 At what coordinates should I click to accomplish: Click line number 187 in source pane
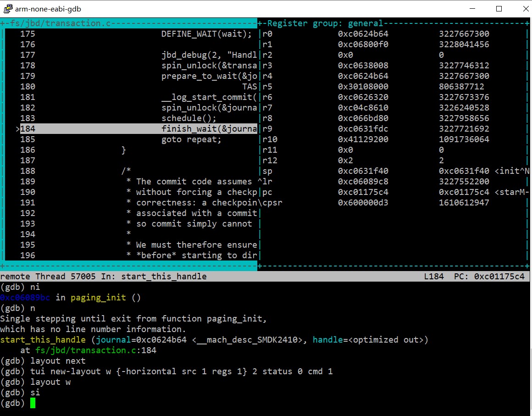tap(28, 160)
